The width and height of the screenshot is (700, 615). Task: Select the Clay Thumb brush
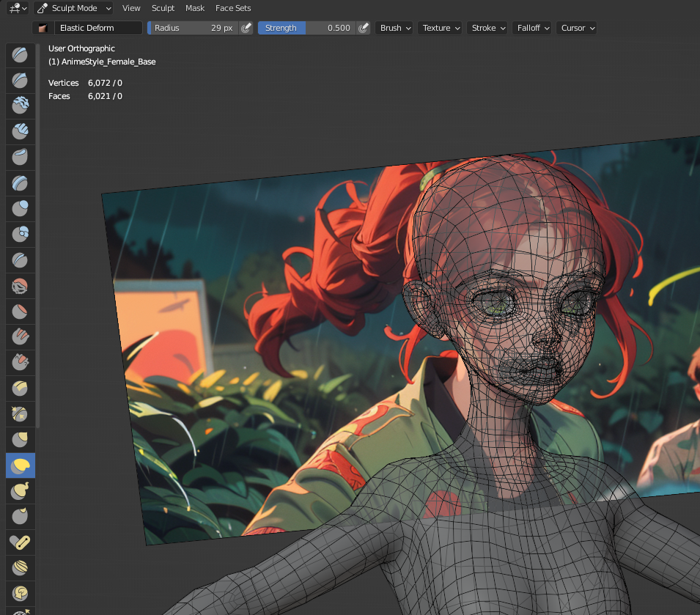click(20, 157)
